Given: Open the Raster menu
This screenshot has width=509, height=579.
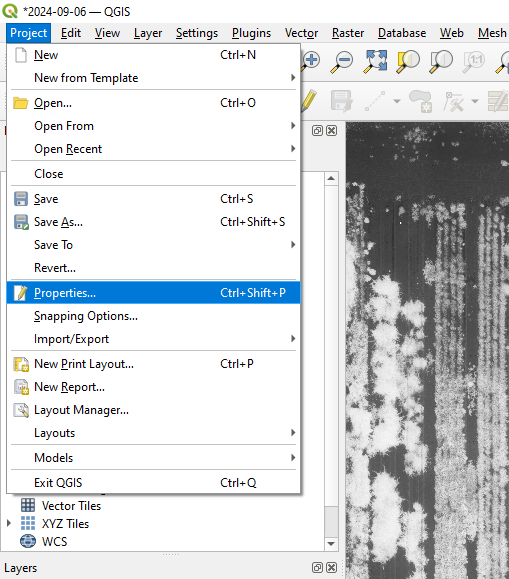Looking at the screenshot, I should click(x=348, y=33).
